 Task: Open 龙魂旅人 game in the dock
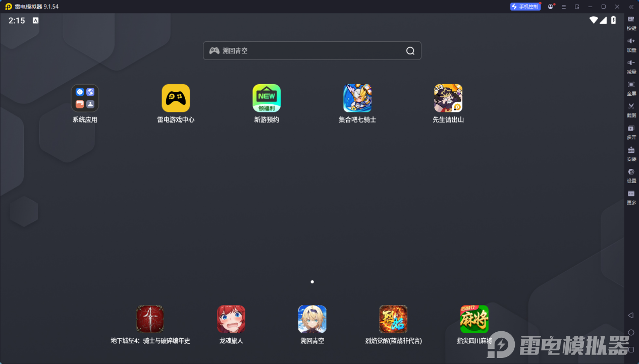pyautogui.click(x=231, y=319)
